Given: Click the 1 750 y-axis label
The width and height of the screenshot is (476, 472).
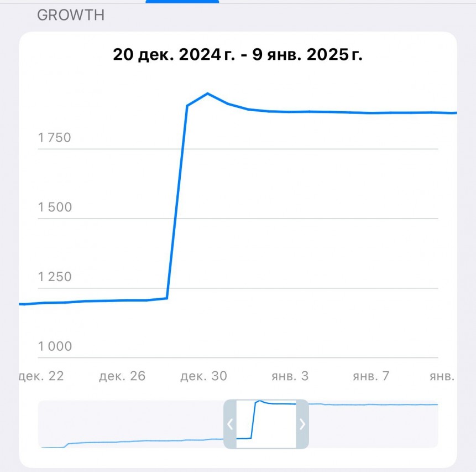Looking at the screenshot, I should [55, 138].
